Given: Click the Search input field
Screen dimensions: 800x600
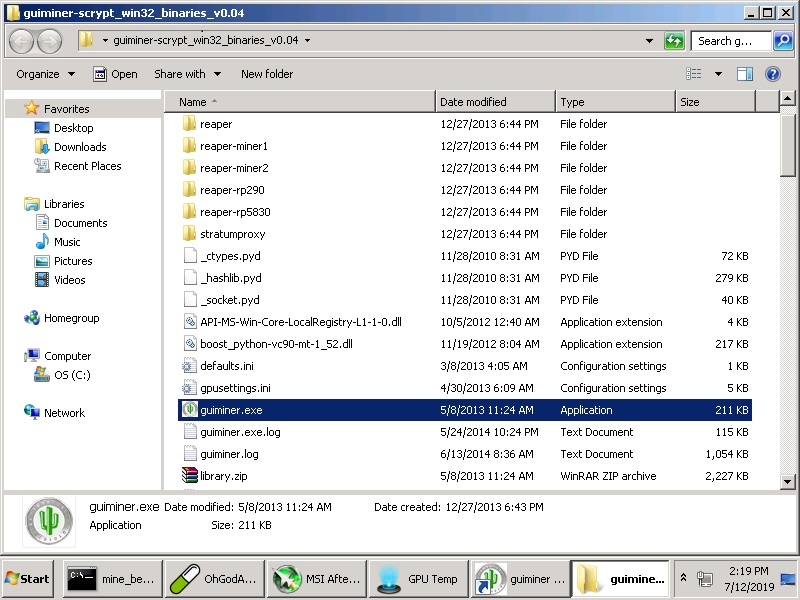Looking at the screenshot, I should click(x=731, y=41).
